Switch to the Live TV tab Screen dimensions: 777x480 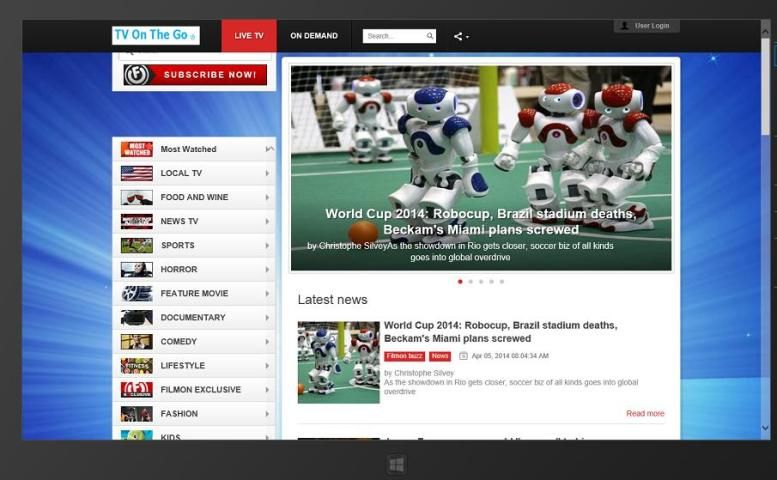pyautogui.click(x=249, y=36)
